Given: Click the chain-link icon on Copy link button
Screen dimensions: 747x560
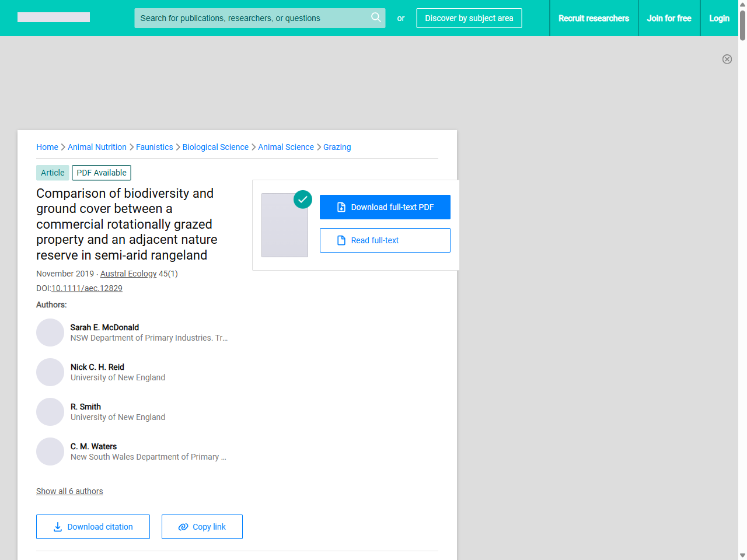Looking at the screenshot, I should [x=183, y=527].
